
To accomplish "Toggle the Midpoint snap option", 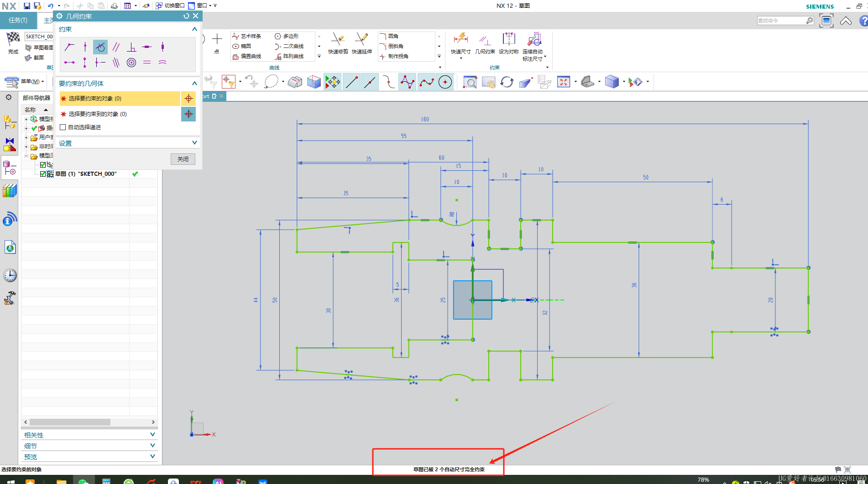I will click(370, 82).
